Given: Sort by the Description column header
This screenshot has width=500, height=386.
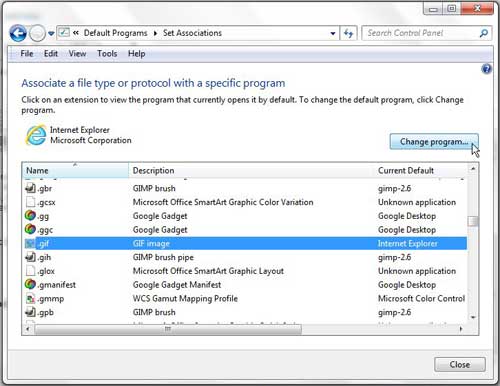Looking at the screenshot, I should 251,170.
